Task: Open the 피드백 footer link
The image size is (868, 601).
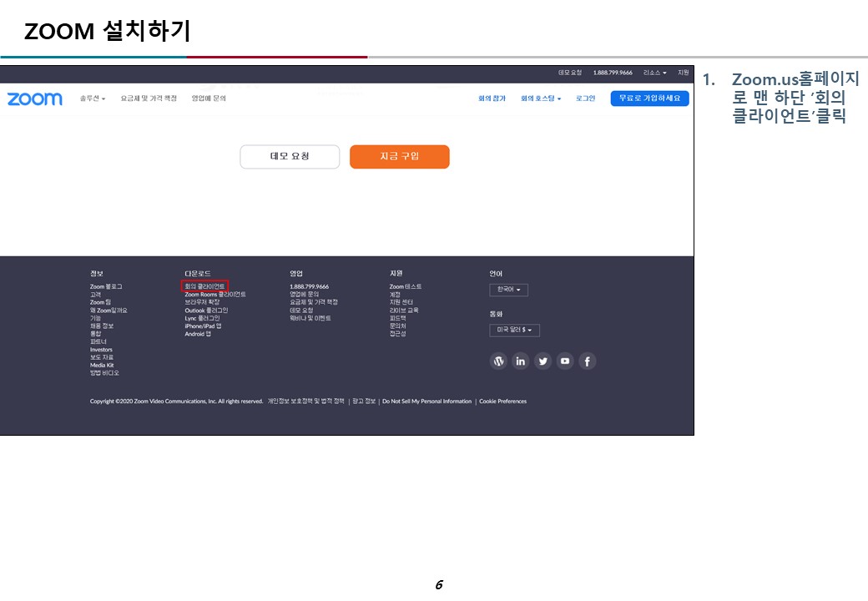Action: click(398, 318)
